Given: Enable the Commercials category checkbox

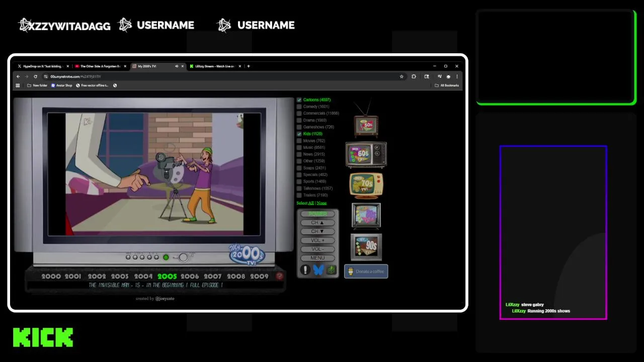Looking at the screenshot, I should (x=299, y=113).
